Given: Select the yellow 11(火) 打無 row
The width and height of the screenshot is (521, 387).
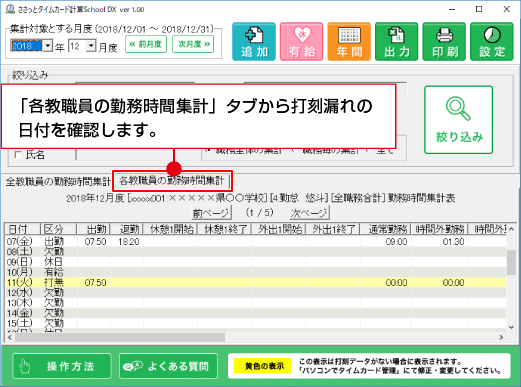Looking at the screenshot, I should [255, 283].
